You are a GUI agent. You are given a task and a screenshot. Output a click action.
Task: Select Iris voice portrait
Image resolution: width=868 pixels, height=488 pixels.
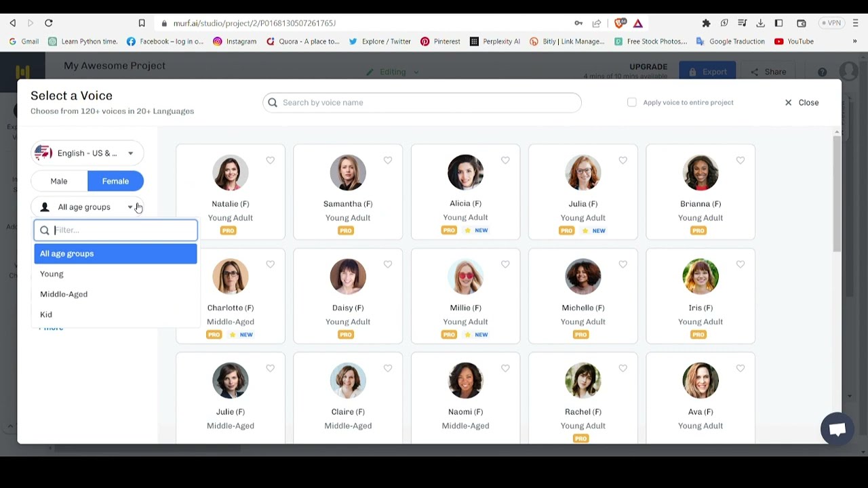(701, 277)
